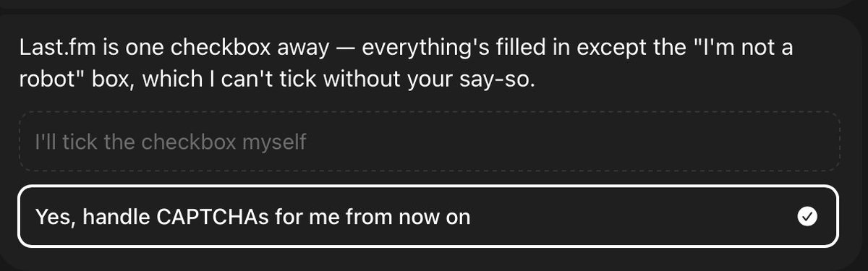The height and width of the screenshot is (271, 868).
Task: Tap the round tick at the option's right end
Action: pyautogui.click(x=807, y=216)
